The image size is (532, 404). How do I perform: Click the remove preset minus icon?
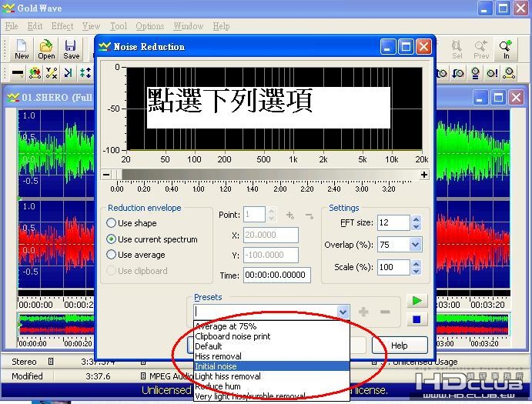(x=385, y=312)
